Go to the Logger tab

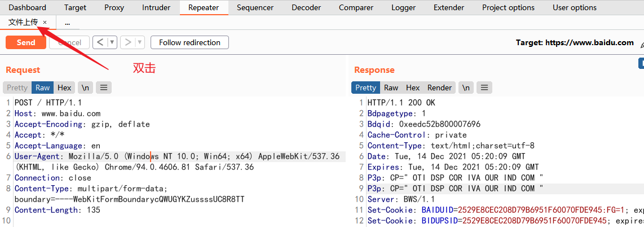click(404, 7)
